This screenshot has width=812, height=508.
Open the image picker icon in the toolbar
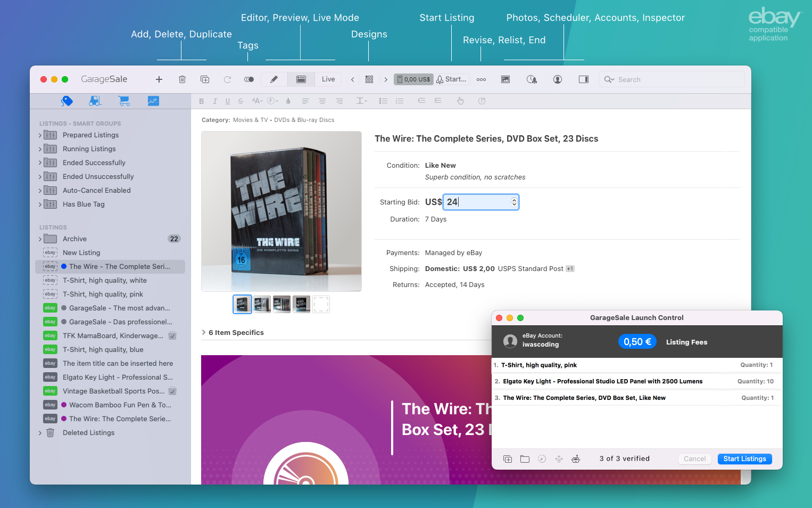point(505,79)
